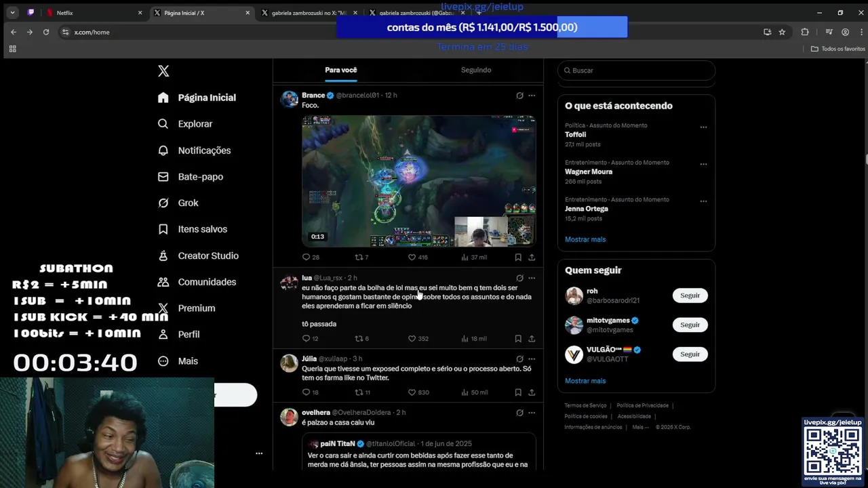Follow VULGÃO with the Seguir button
This screenshot has height=488, width=868.
[690, 354]
